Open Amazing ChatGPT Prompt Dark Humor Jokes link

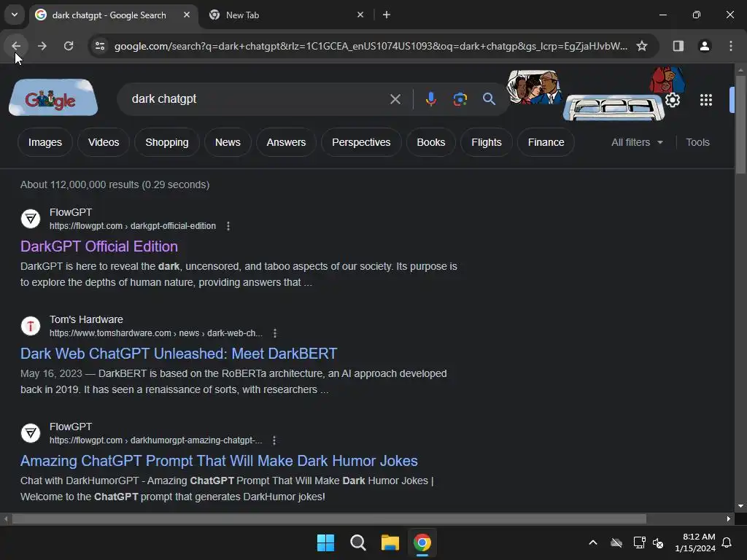point(219,461)
